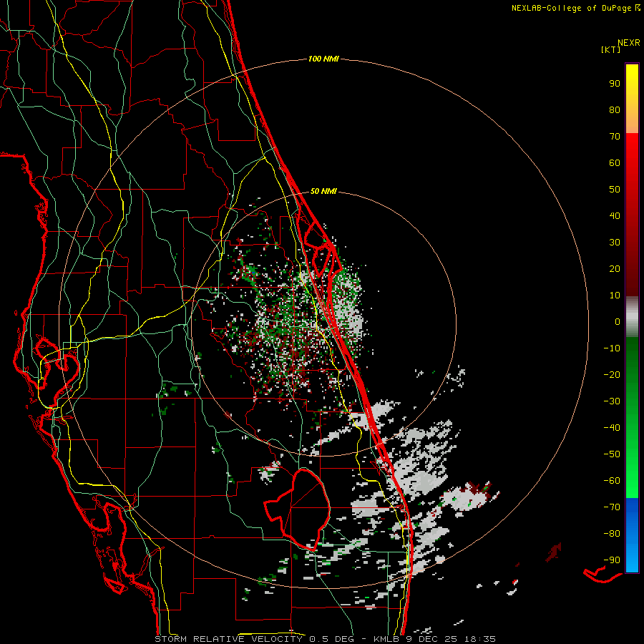Click the 50 NMI range ring label
This screenshot has width=644, height=644.
pos(323,191)
